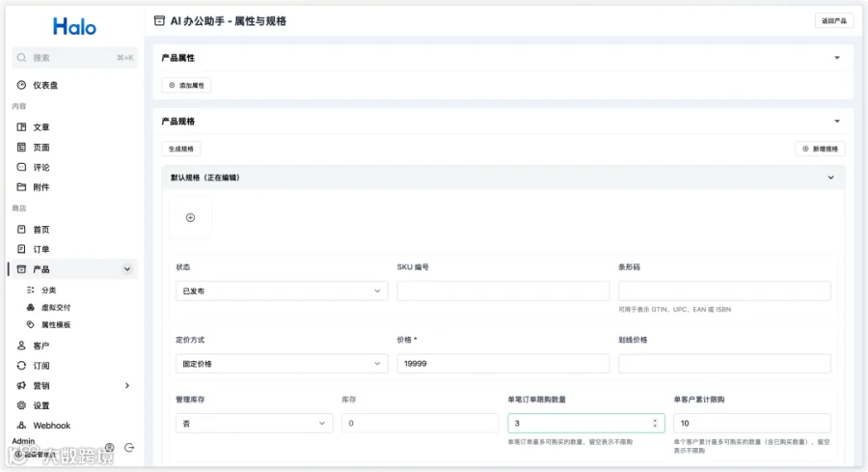Click the 价格 field showing 19999
This screenshot has width=868, height=472.
click(x=503, y=364)
